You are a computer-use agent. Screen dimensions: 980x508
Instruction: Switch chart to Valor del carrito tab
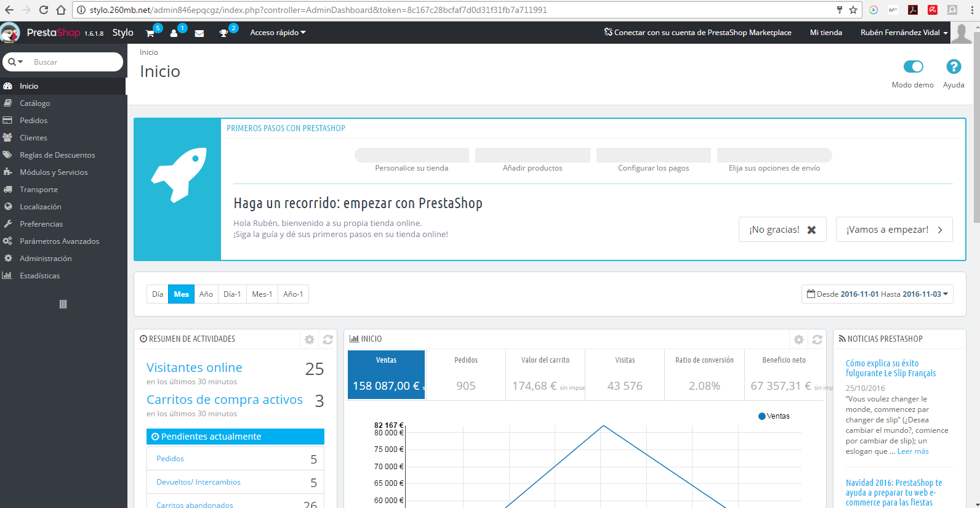[x=545, y=374]
